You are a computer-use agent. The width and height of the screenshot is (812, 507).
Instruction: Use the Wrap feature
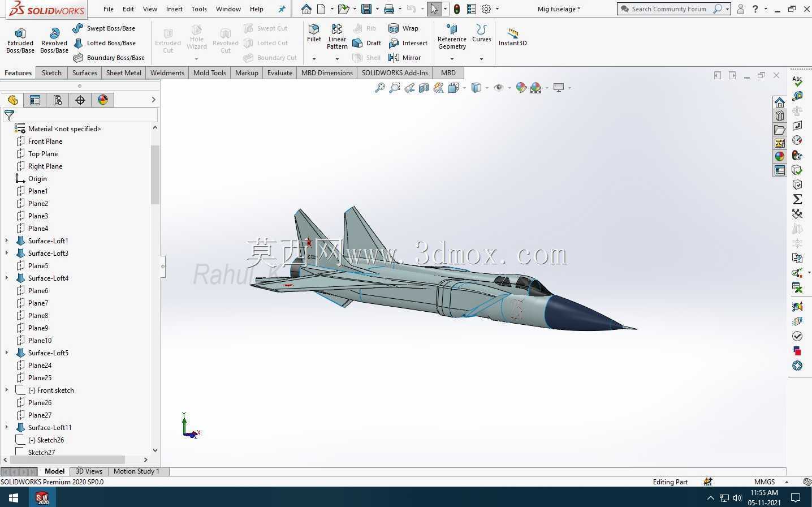(x=403, y=28)
